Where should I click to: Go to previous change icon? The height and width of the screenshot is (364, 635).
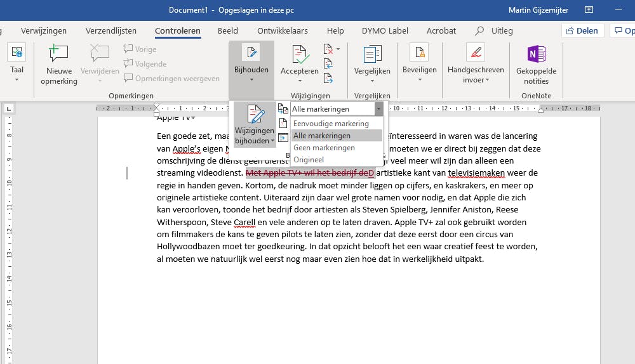click(328, 63)
